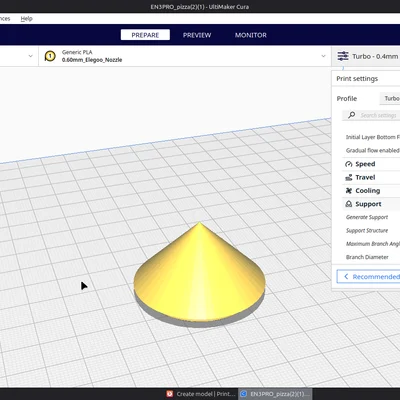This screenshot has width=400, height=400.
Task: Select the Support Structure setting
Action: pos(367,231)
